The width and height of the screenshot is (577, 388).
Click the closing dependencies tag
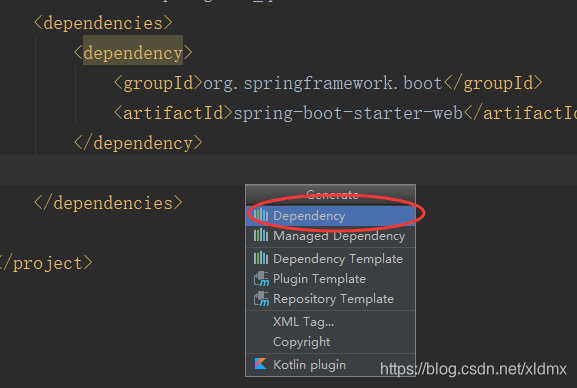[108, 203]
